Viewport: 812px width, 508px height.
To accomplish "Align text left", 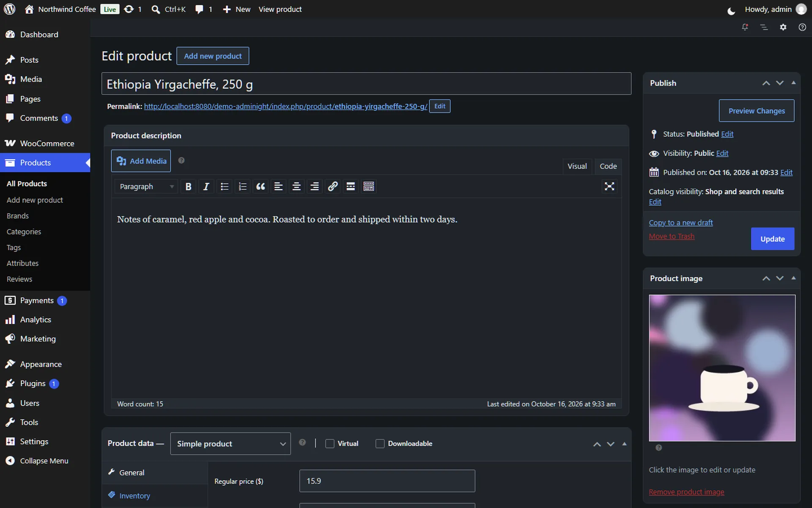I will point(278,187).
